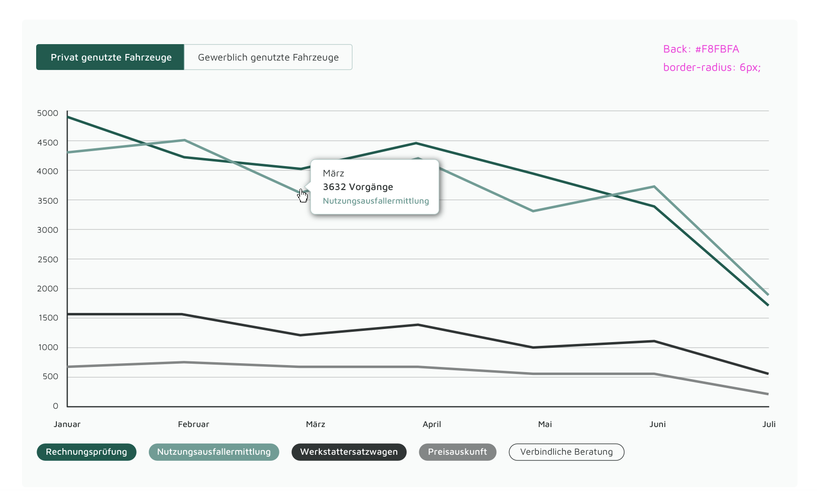Select the Werkstattersatzwagen point at April
The image size is (817, 504).
417,325
